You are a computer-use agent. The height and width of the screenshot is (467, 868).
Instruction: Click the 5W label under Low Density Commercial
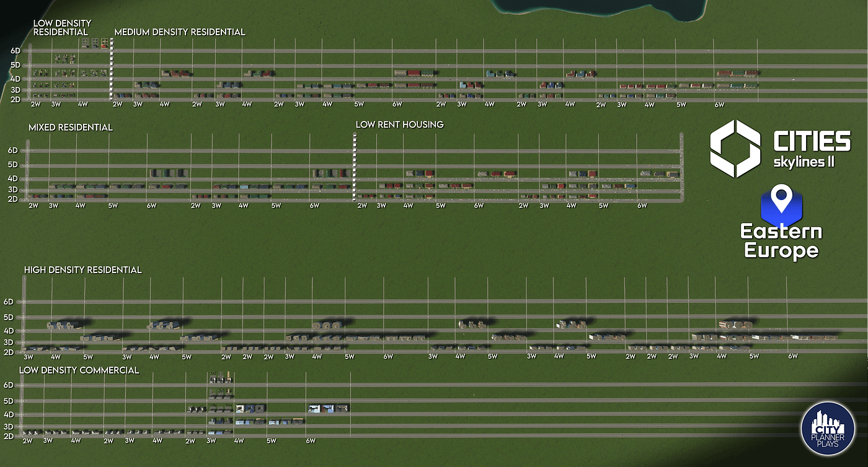(x=271, y=441)
